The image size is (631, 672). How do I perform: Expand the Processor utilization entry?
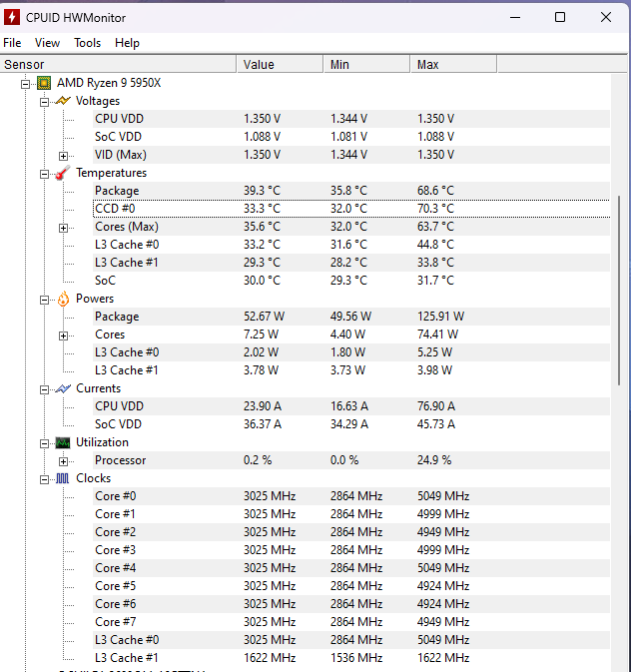pos(63,461)
